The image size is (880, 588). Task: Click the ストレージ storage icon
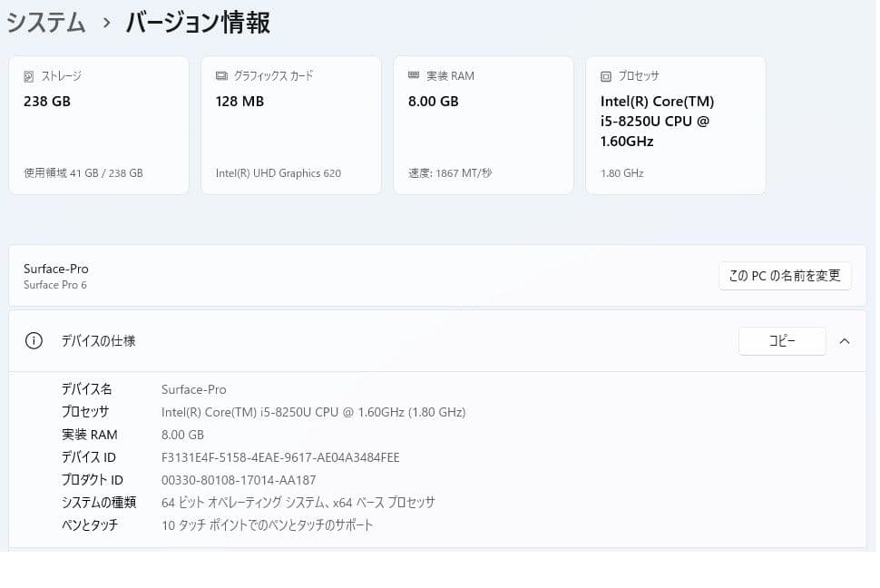coord(27,76)
